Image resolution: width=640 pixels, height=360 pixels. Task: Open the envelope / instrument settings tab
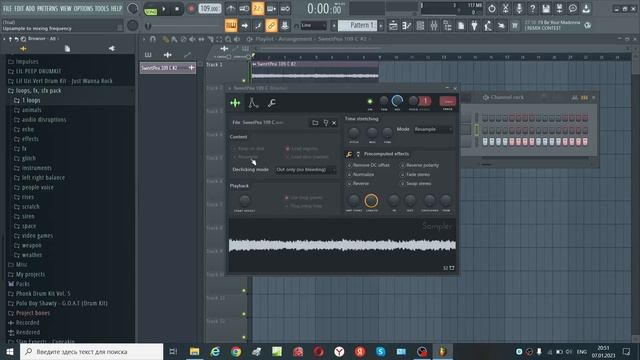253,103
